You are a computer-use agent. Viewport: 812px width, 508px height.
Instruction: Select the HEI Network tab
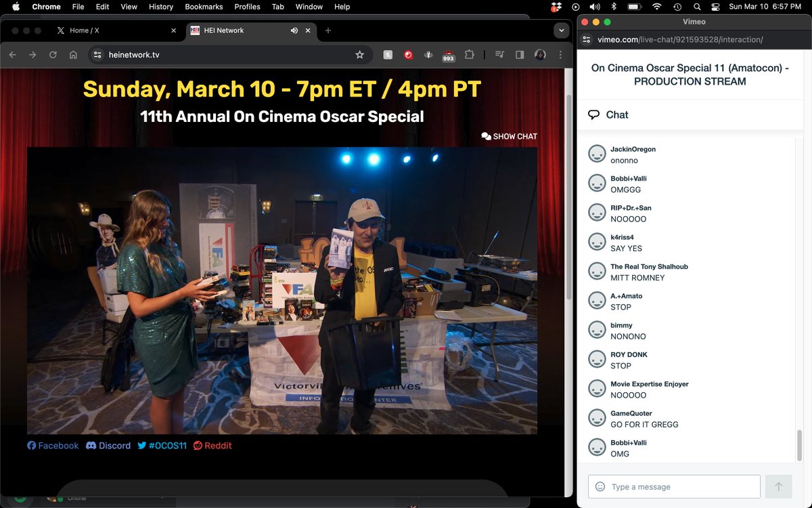[x=250, y=30]
